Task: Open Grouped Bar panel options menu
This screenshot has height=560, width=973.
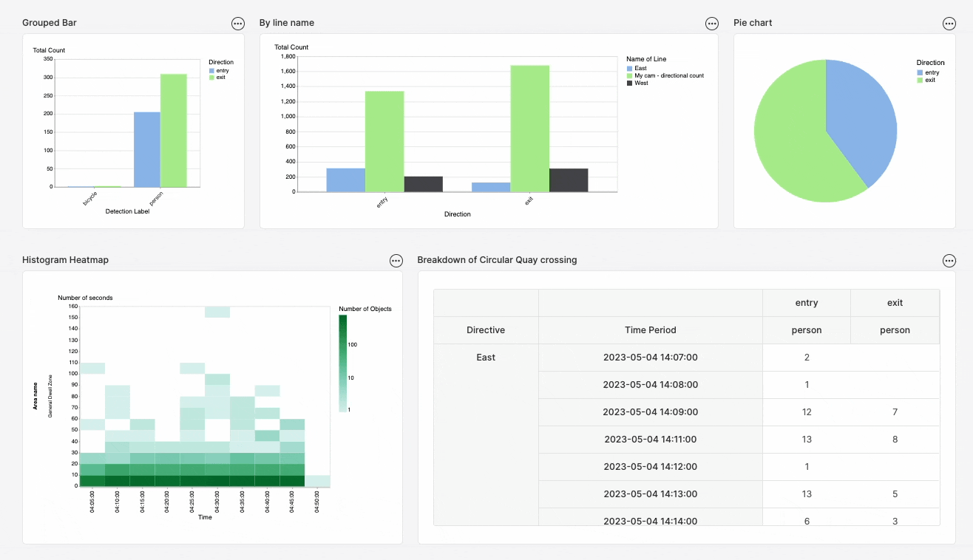Action: click(x=238, y=24)
